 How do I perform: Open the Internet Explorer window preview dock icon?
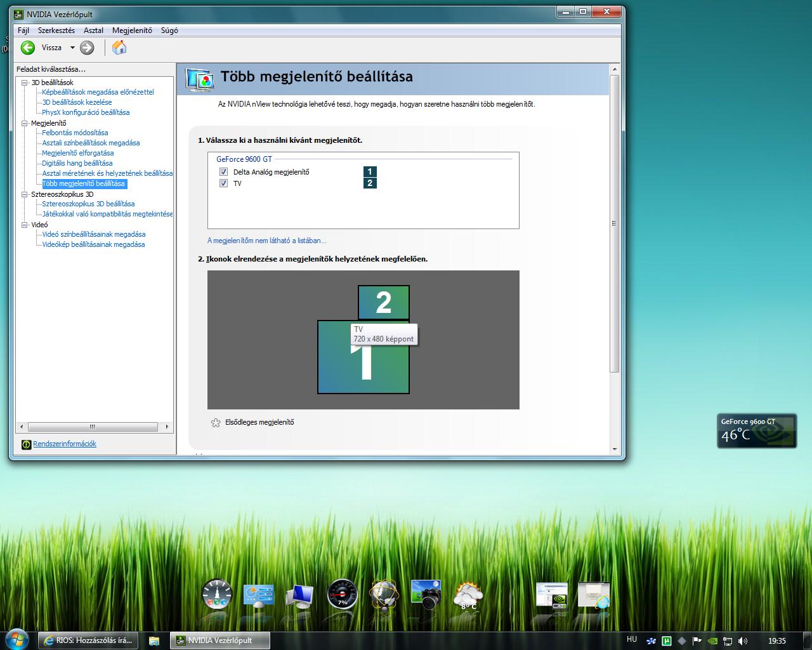594,596
